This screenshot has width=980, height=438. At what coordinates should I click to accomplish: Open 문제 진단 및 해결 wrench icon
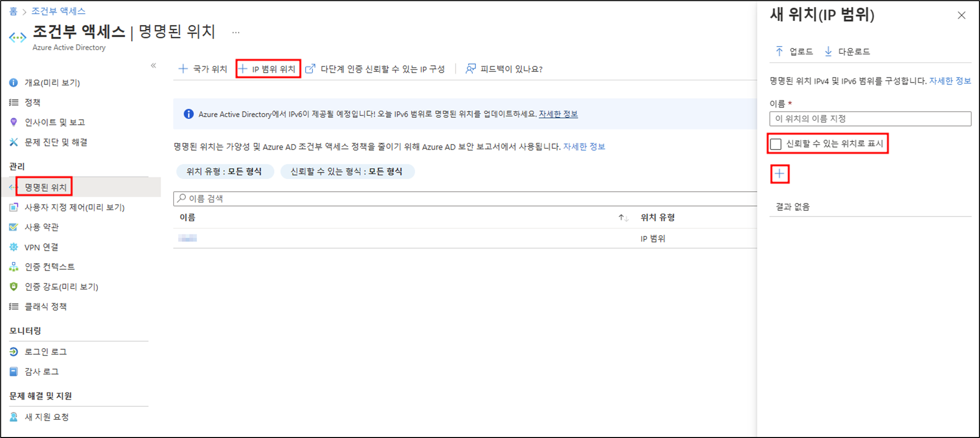point(14,142)
